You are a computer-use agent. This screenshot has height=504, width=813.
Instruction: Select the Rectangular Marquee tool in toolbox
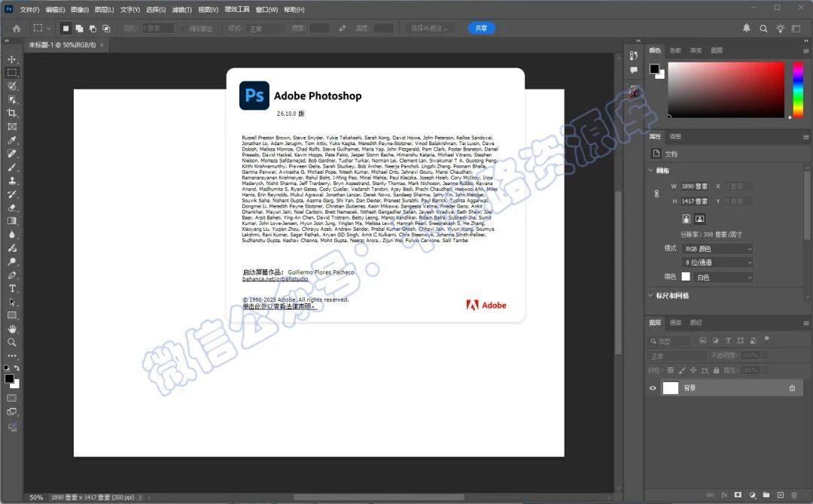(12, 72)
